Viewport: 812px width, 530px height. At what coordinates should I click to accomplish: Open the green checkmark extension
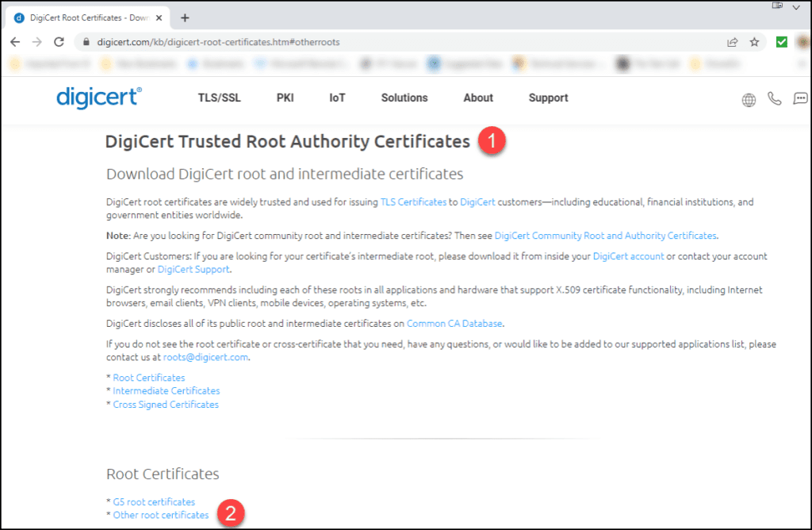point(781,42)
